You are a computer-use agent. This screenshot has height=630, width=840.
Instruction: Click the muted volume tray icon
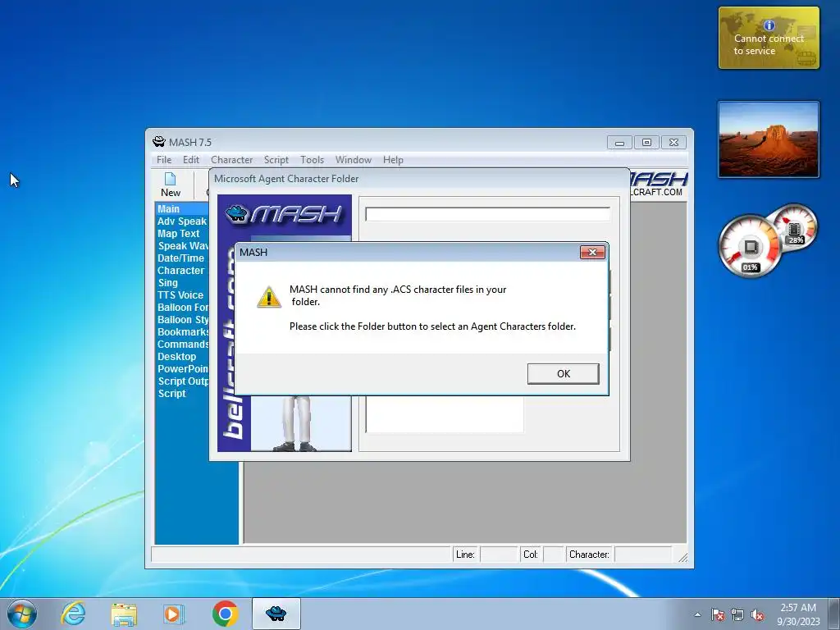tap(757, 614)
